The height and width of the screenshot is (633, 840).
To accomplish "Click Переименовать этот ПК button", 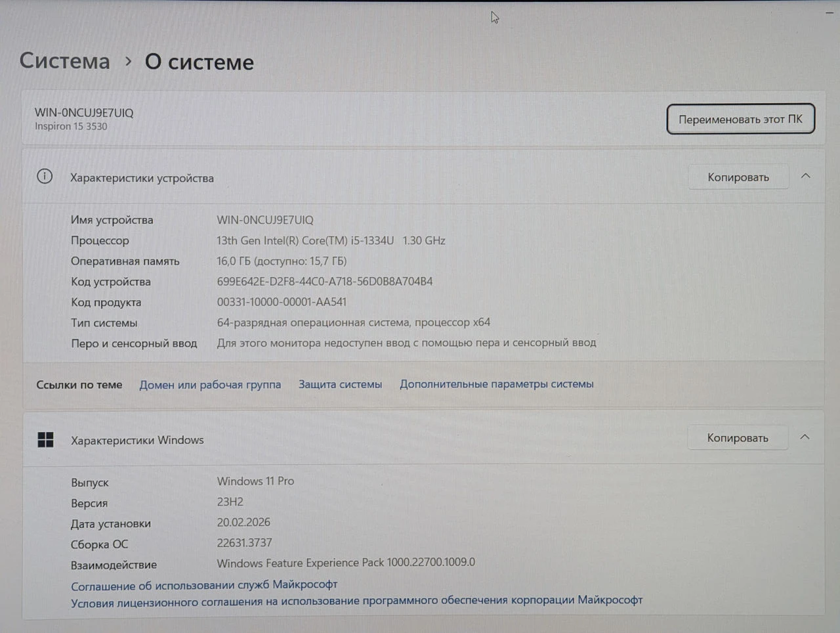I will 740,119.
